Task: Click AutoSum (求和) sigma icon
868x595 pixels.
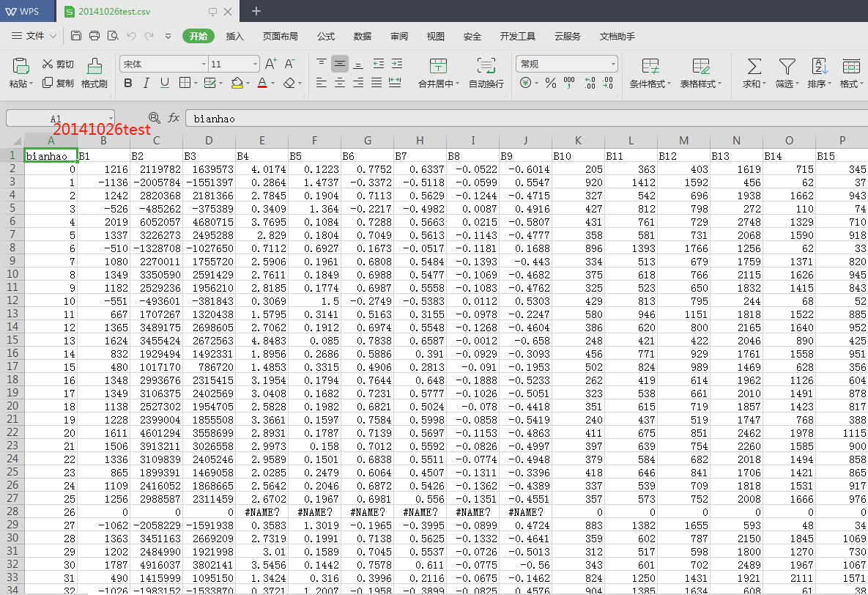Action: (x=754, y=67)
